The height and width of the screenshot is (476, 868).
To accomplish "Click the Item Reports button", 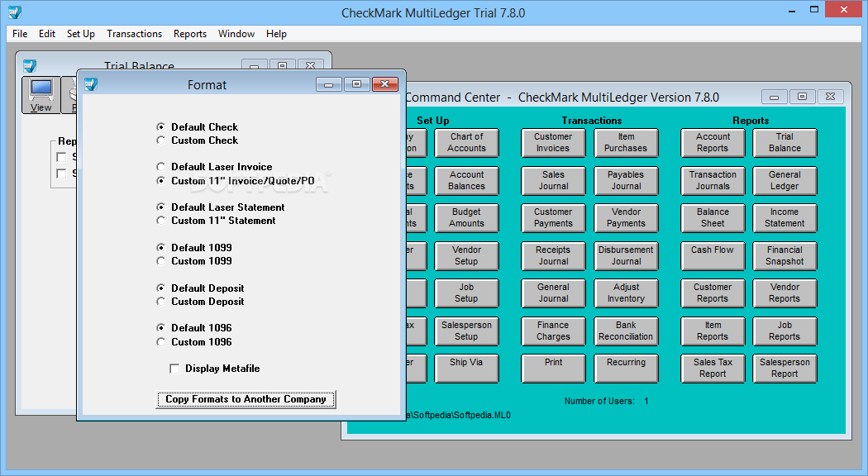I will 713,331.
